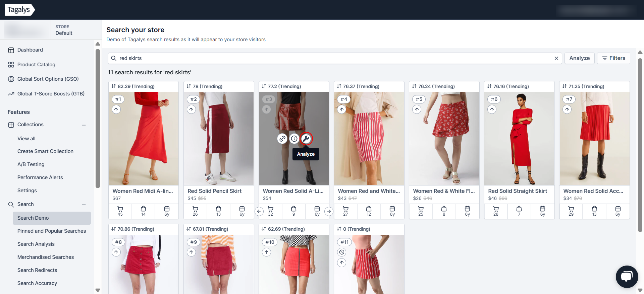Click the magnifier icon in search bar

tap(114, 58)
